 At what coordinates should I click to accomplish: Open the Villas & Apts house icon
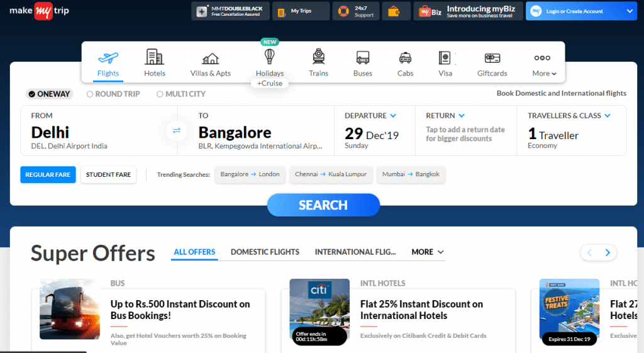[210, 59]
